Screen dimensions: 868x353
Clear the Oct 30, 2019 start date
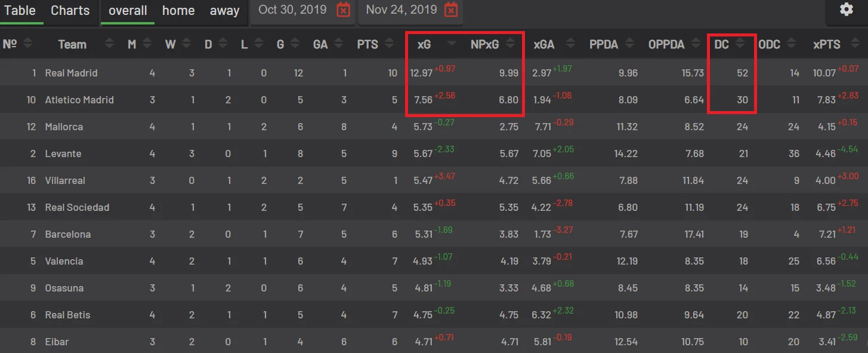click(343, 10)
